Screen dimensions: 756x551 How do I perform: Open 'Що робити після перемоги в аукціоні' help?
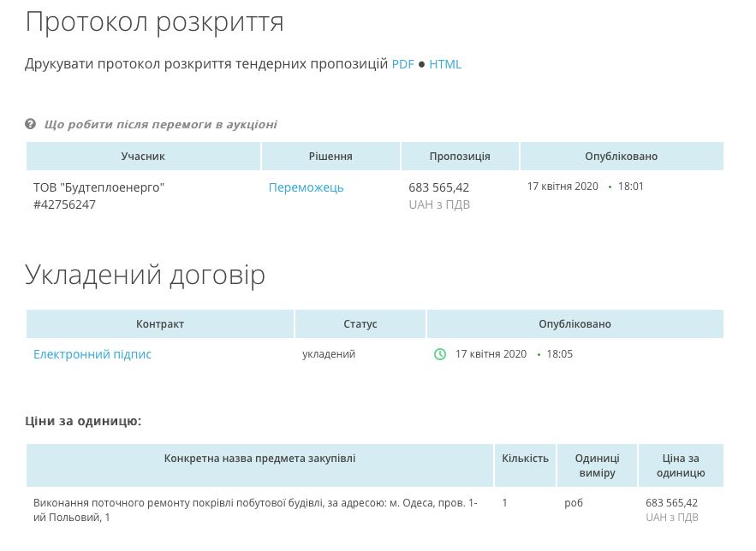pos(161,125)
